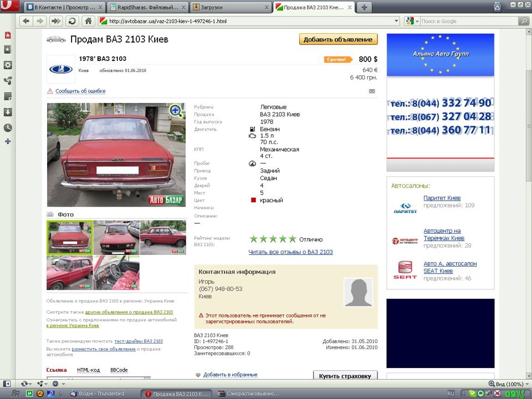Click the Google search magnifier button
Screen dimensions: 532x399
[524, 21]
